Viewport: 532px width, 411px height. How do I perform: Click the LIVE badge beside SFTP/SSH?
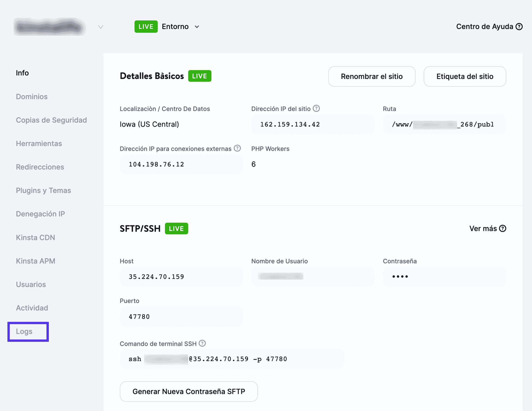coord(176,228)
